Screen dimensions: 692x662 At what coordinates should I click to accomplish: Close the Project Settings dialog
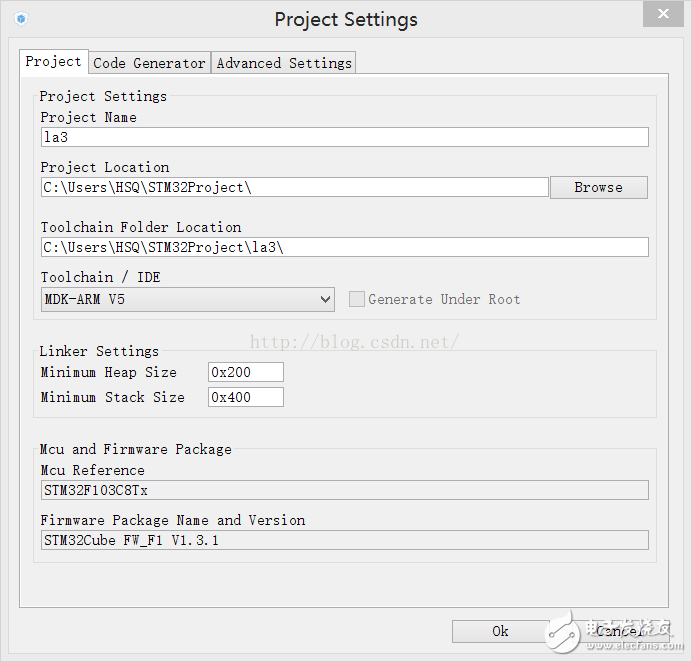pos(663,14)
